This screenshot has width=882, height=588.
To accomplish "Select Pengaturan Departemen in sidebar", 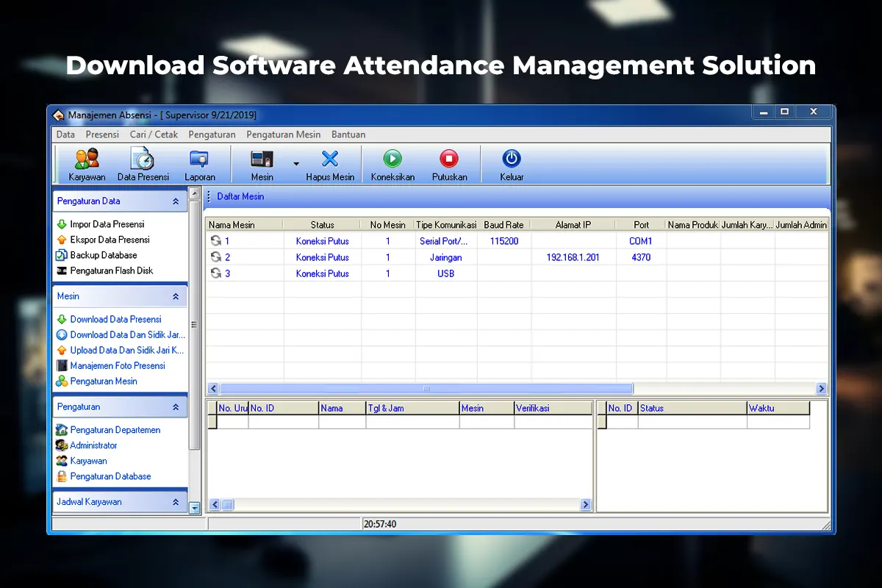I will pyautogui.click(x=115, y=430).
